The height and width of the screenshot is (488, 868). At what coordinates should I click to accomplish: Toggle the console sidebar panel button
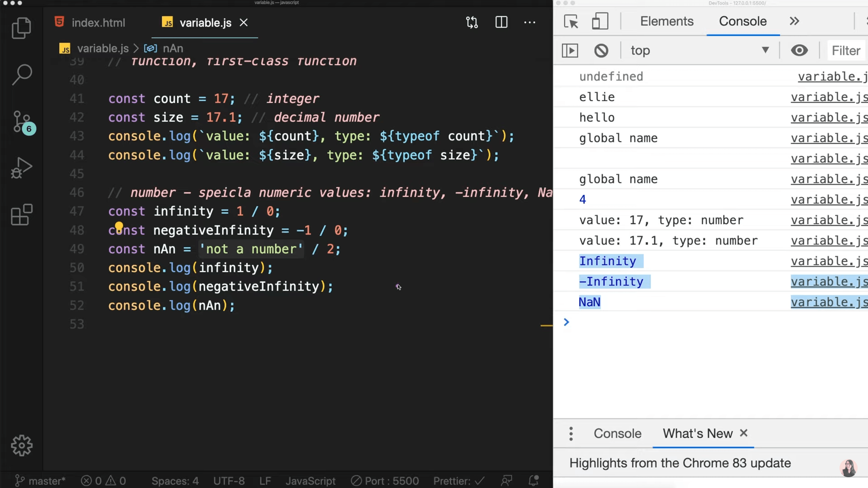(x=570, y=51)
